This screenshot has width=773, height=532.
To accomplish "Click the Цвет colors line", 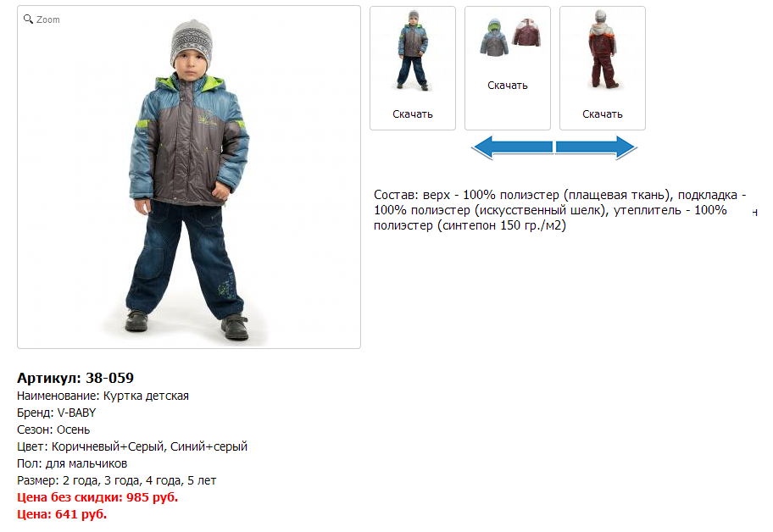I will 132,446.
